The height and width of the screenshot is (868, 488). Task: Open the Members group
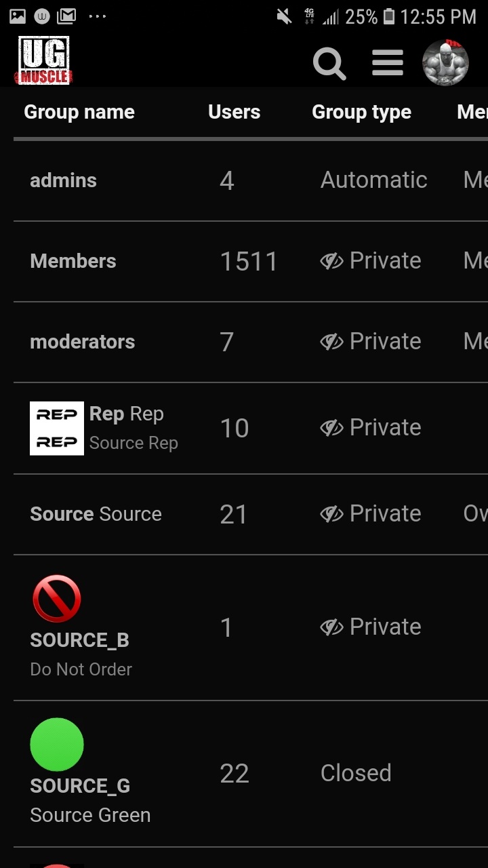point(73,261)
